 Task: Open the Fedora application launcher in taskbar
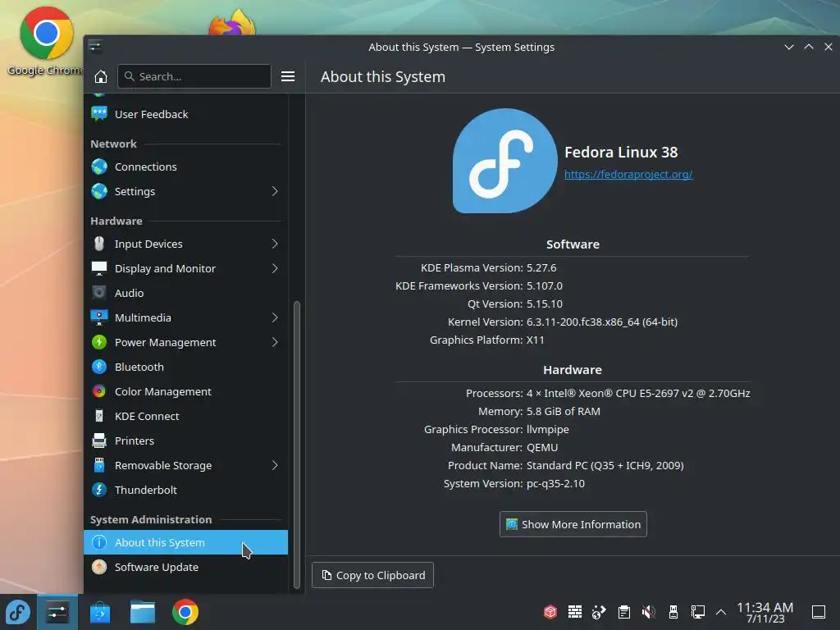[18, 612]
